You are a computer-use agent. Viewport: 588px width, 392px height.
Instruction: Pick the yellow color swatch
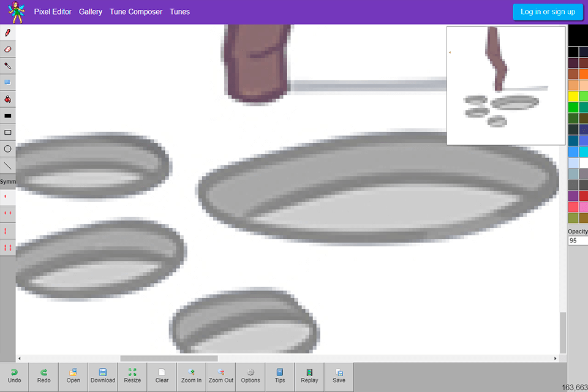coord(573,96)
